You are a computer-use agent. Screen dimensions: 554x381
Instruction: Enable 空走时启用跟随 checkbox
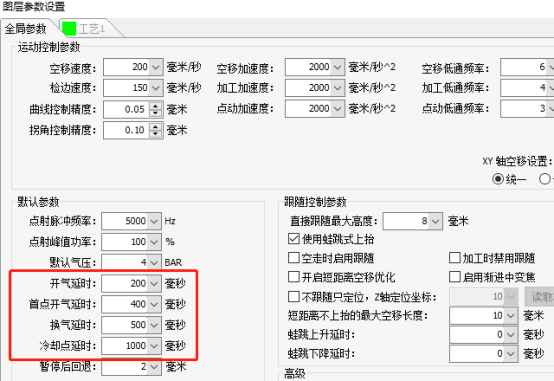click(294, 258)
